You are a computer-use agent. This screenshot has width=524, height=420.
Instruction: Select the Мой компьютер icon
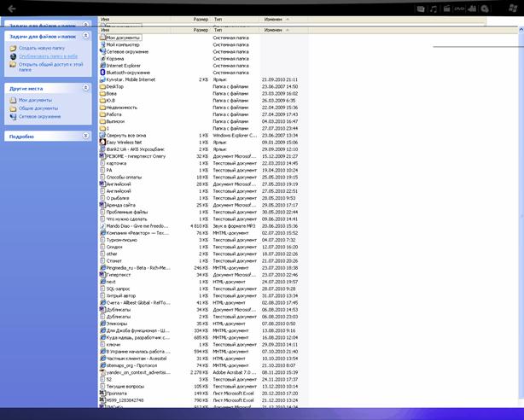(102, 44)
